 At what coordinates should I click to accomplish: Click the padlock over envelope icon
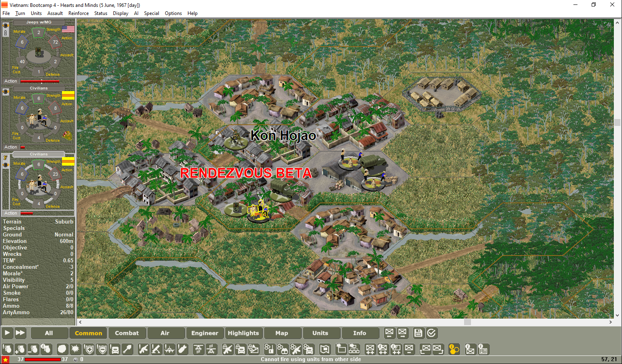tap(253, 349)
